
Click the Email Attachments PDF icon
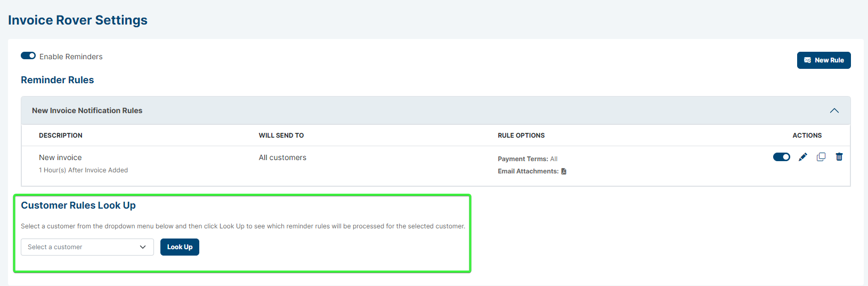[564, 171]
